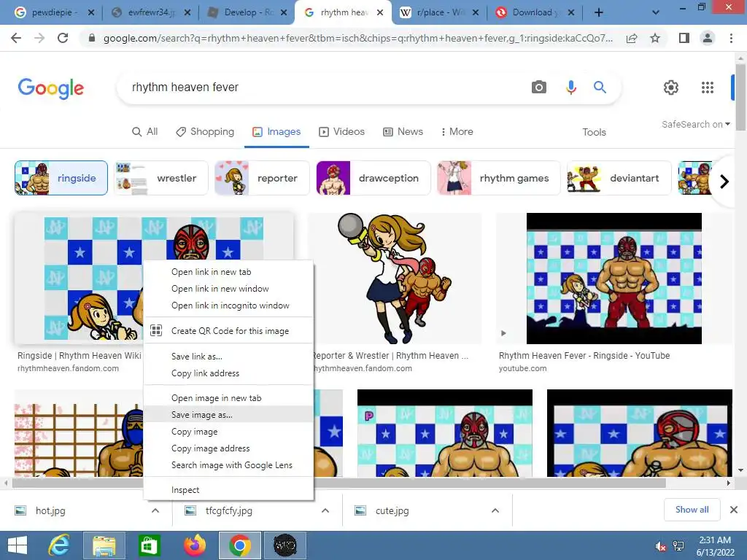Screen dimensions: 747x560
Task: Click the browser forward arrow
Action: 39,38
